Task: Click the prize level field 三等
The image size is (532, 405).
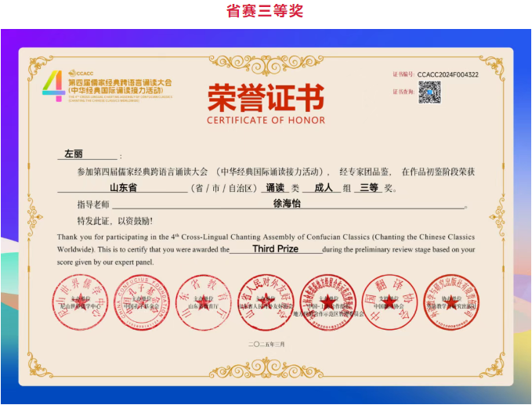Action: (369, 187)
